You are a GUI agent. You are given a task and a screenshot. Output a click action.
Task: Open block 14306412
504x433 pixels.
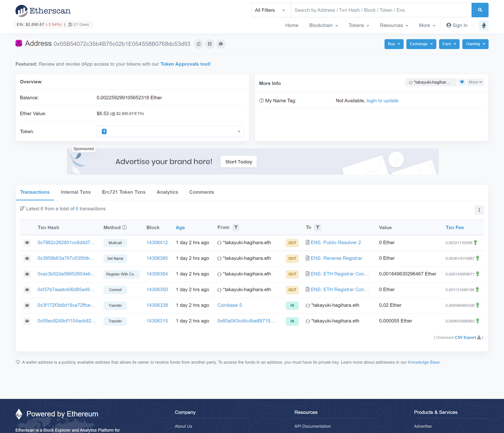point(157,242)
